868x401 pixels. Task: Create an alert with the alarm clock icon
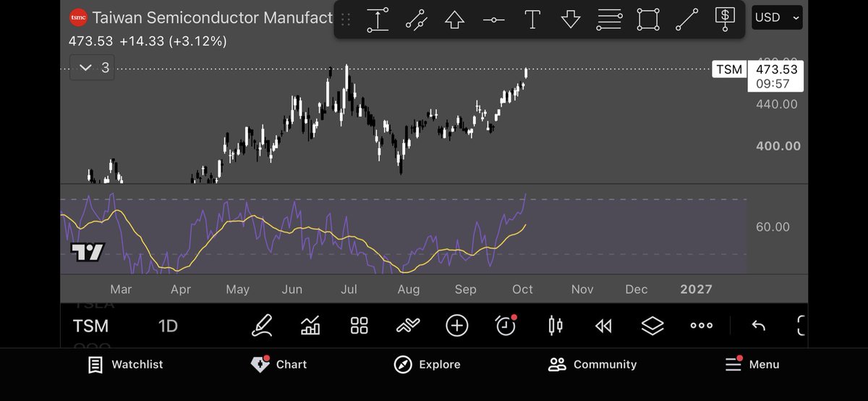pos(506,326)
